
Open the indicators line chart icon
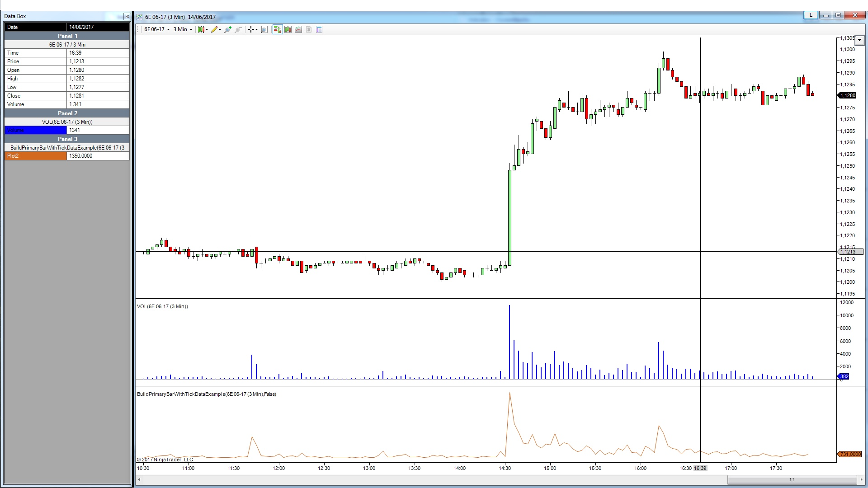(x=298, y=29)
